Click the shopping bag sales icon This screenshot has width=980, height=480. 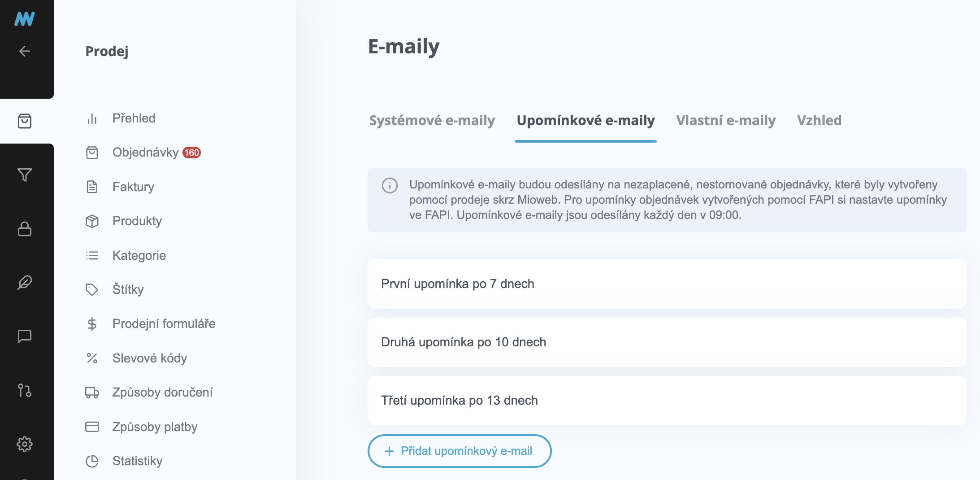tap(25, 121)
